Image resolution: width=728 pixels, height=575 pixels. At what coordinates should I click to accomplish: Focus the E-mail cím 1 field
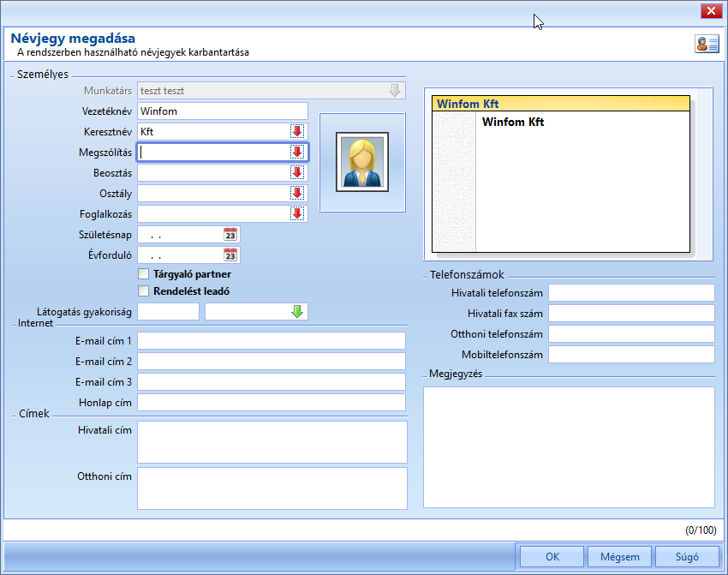[x=272, y=341]
